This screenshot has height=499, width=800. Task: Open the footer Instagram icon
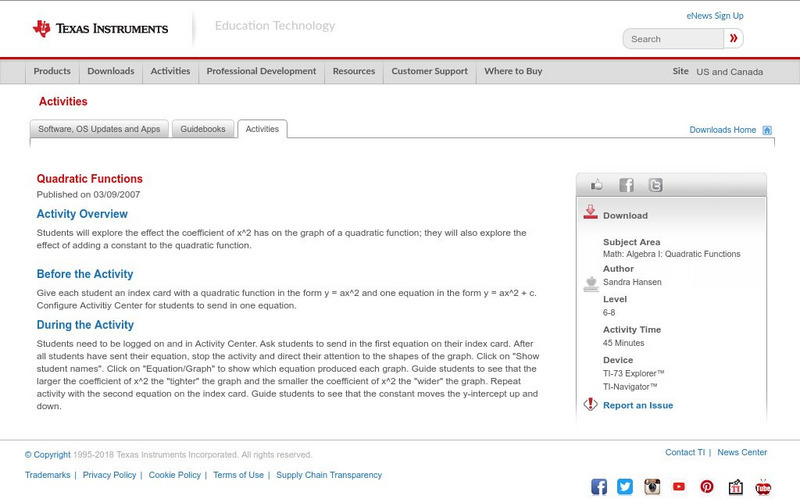point(652,486)
